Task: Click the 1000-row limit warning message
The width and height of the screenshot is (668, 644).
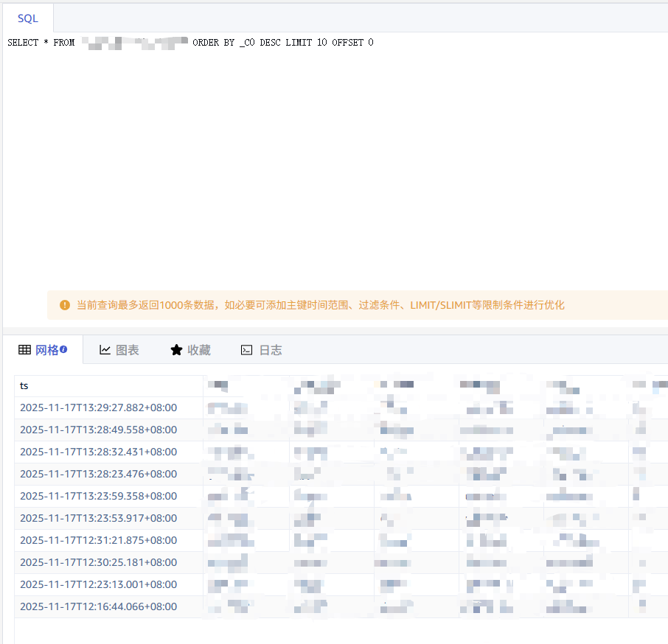Action: click(320, 305)
